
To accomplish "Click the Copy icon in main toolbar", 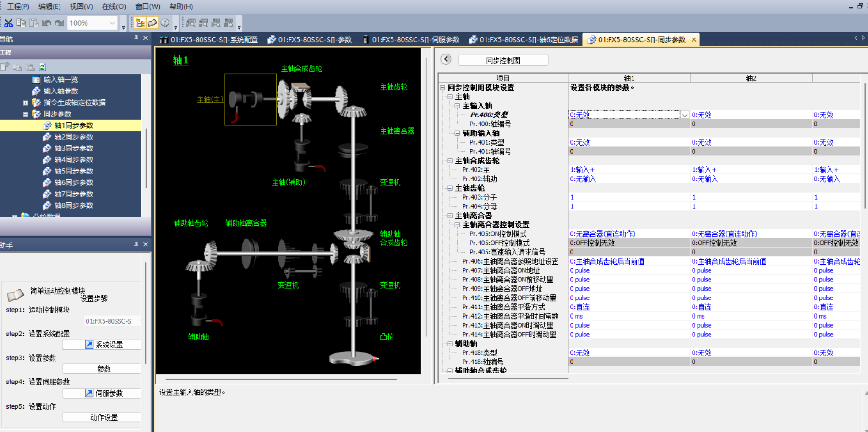I will pos(21,23).
